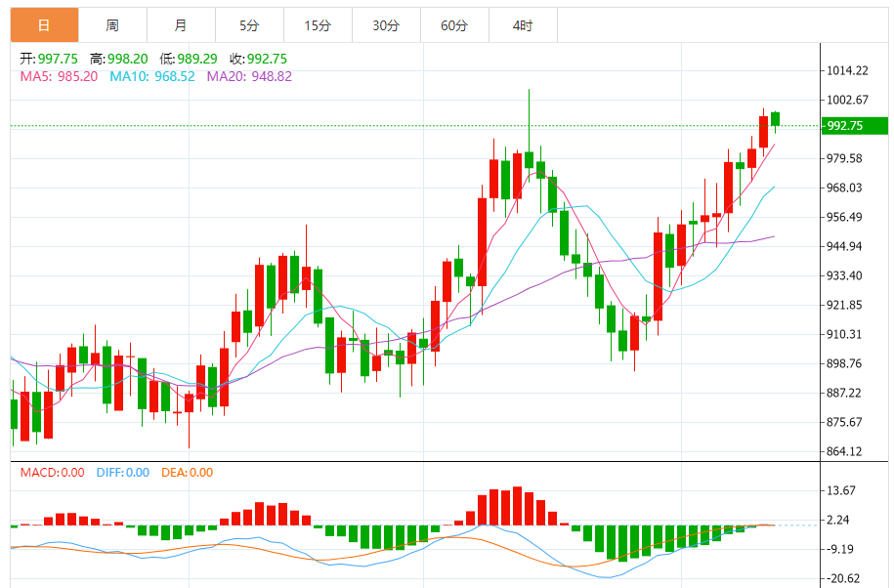The image size is (894, 588).
Task: Open the 30分 timeframe tab
Action: [x=387, y=25]
